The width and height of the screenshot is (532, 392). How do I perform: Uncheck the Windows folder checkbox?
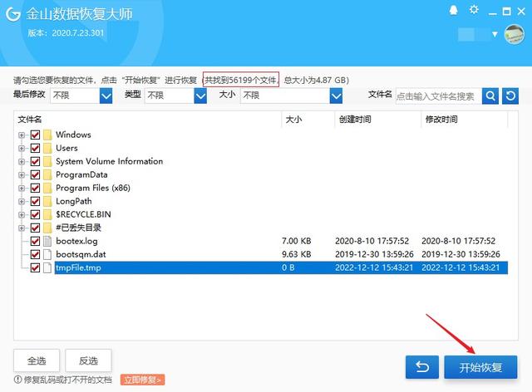tap(35, 135)
